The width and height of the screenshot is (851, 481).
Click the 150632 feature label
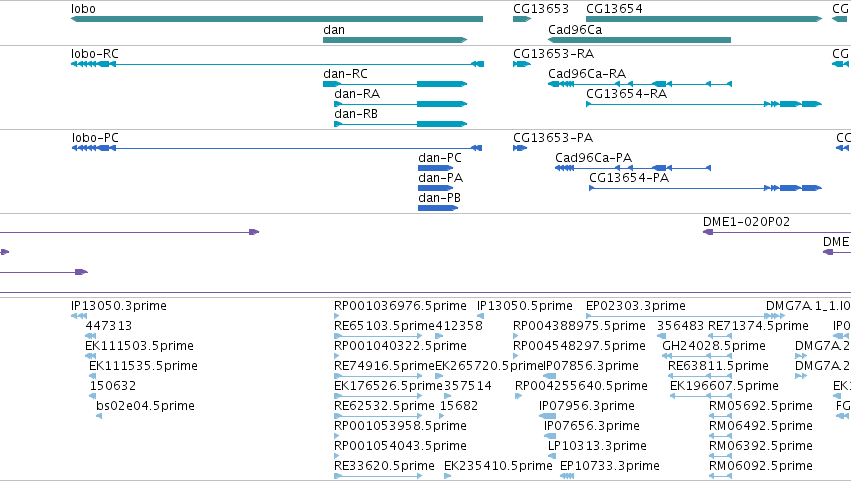click(113, 387)
